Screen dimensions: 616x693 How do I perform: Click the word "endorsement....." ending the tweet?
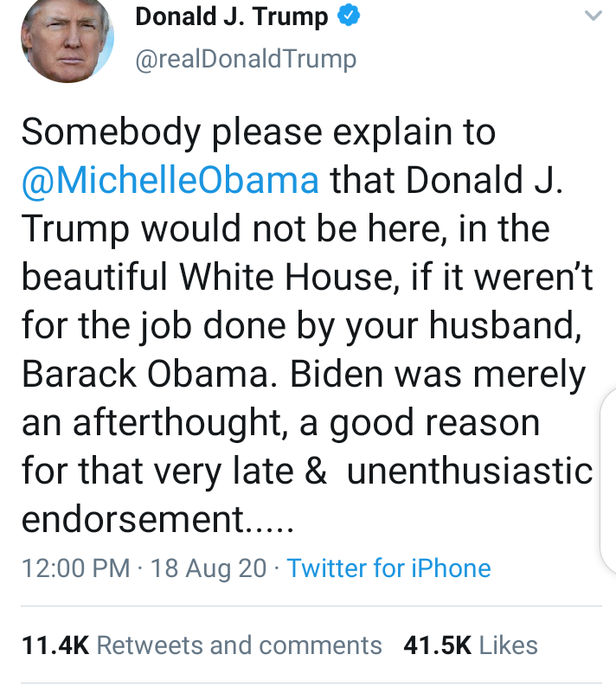pyautogui.click(x=158, y=520)
